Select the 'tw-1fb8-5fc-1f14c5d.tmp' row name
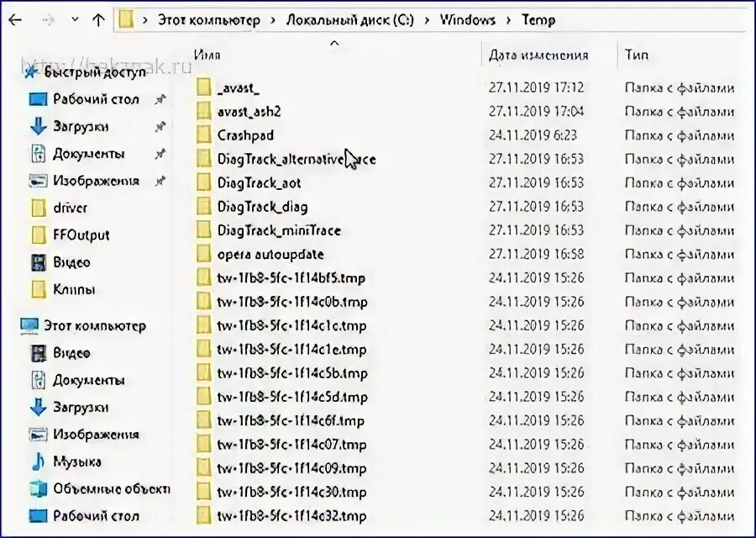The height and width of the screenshot is (538, 756). pos(292,397)
